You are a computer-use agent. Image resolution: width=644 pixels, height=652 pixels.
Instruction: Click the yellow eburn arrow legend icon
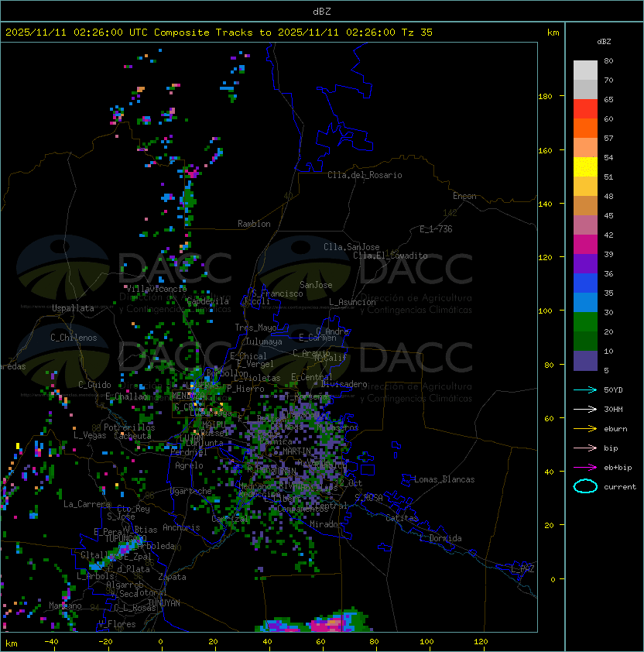[x=585, y=429]
